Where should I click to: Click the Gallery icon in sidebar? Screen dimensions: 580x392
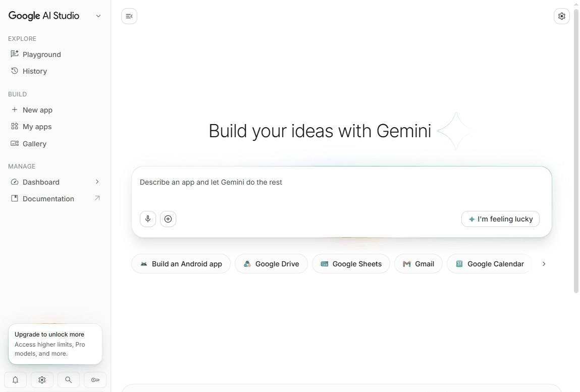(x=15, y=143)
